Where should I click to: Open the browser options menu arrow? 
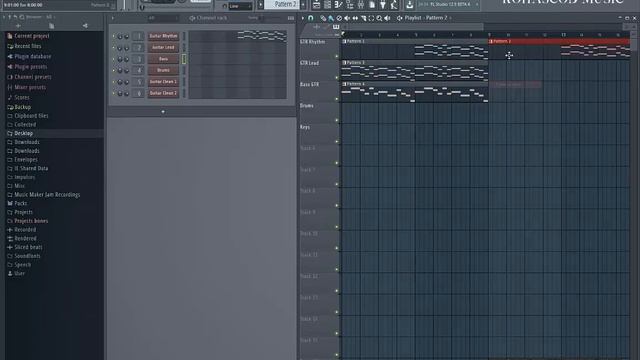[x=4, y=17]
